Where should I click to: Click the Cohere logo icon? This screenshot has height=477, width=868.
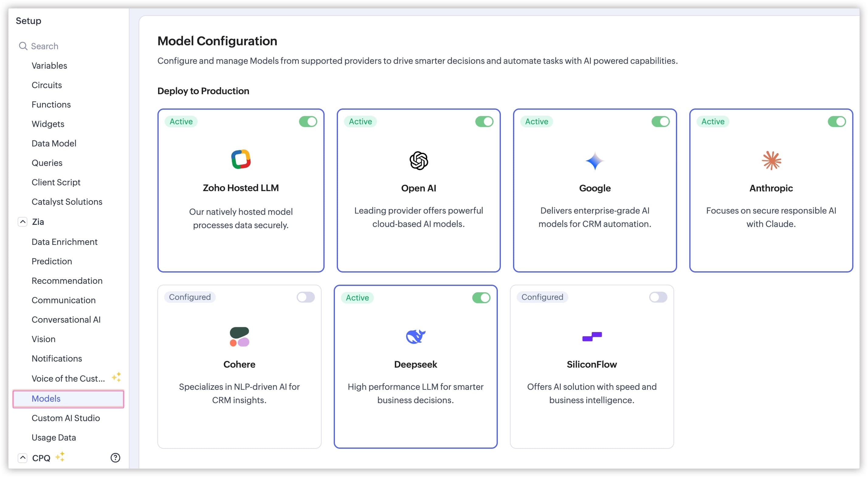pyautogui.click(x=239, y=337)
